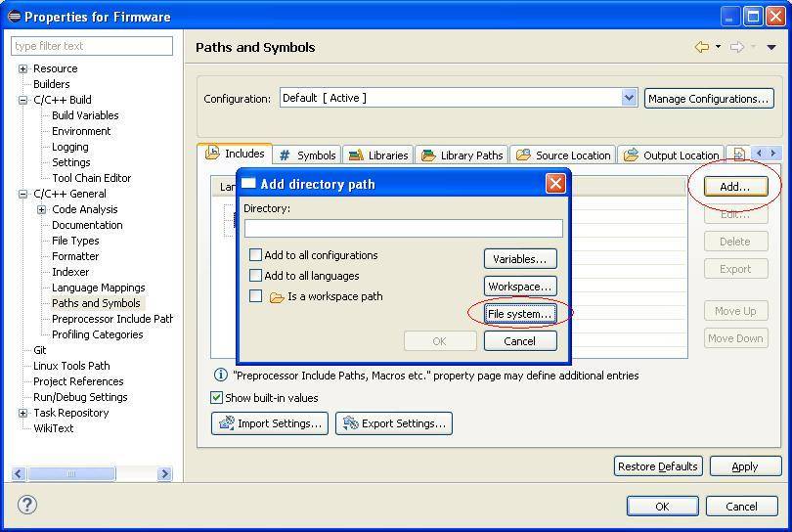Select Language Mappings tree item
792x532 pixels.
pos(99,288)
